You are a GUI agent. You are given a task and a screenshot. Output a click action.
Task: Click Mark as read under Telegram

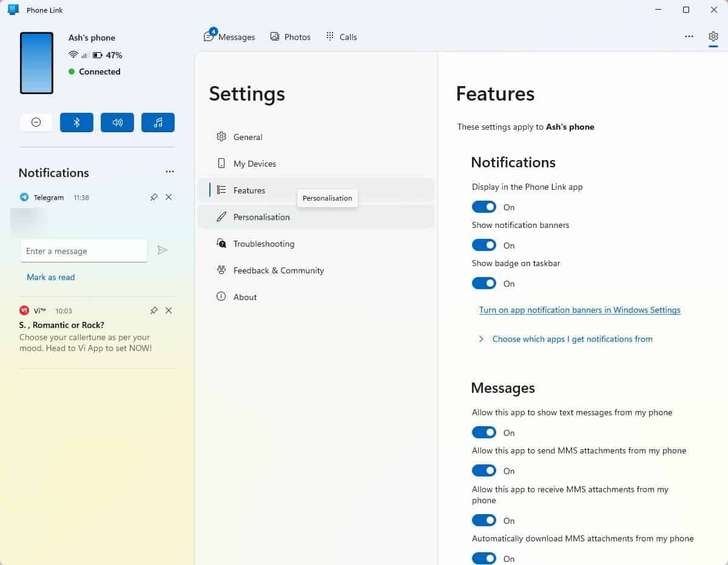click(51, 277)
